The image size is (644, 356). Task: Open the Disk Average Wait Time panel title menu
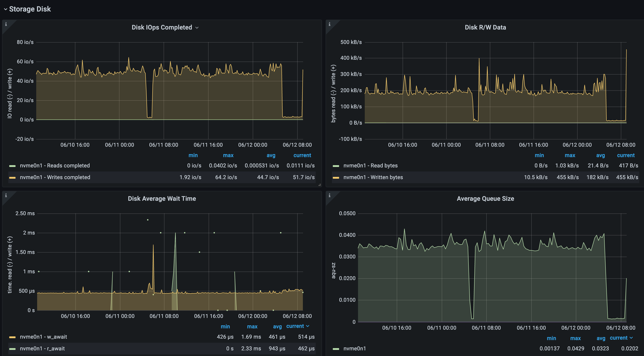[x=162, y=198]
